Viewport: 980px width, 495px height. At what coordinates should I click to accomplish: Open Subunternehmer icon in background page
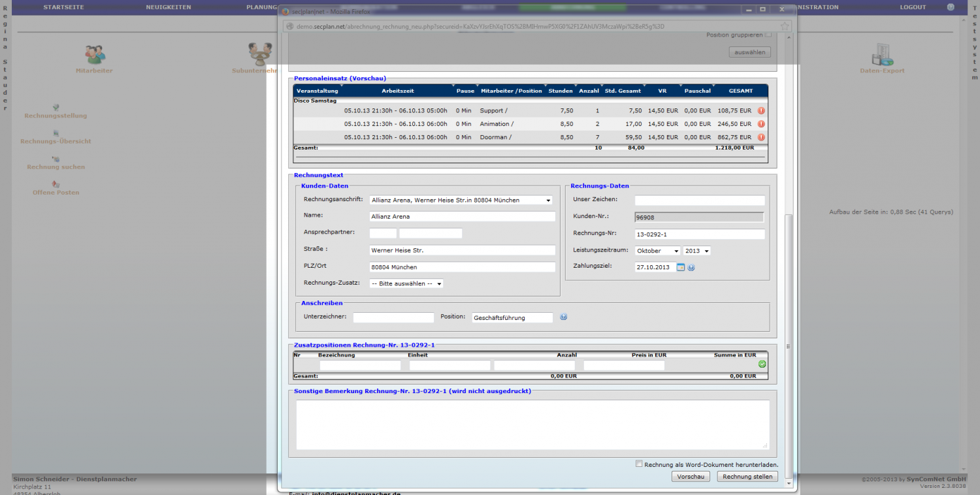pyautogui.click(x=259, y=54)
